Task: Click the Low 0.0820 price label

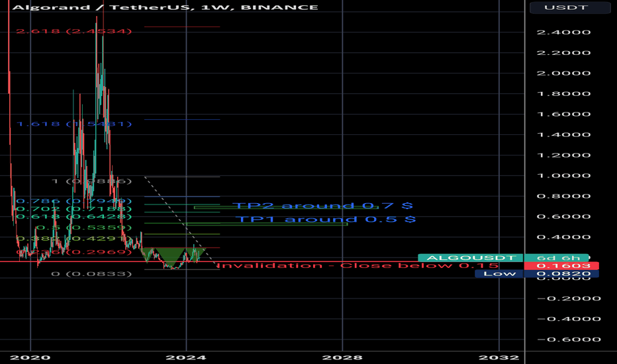Action: (x=537, y=273)
